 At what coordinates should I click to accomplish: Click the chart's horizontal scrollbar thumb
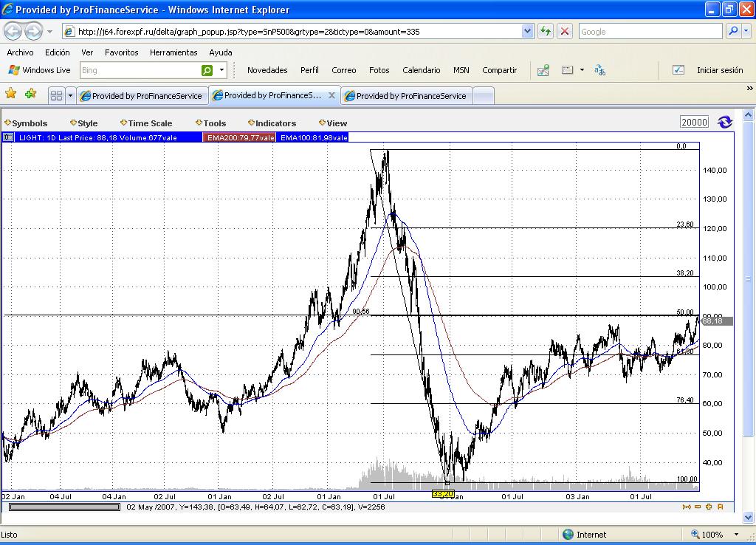65,507
